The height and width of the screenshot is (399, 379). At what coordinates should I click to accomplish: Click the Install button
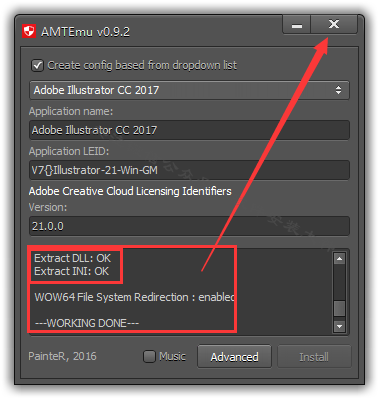tap(314, 357)
